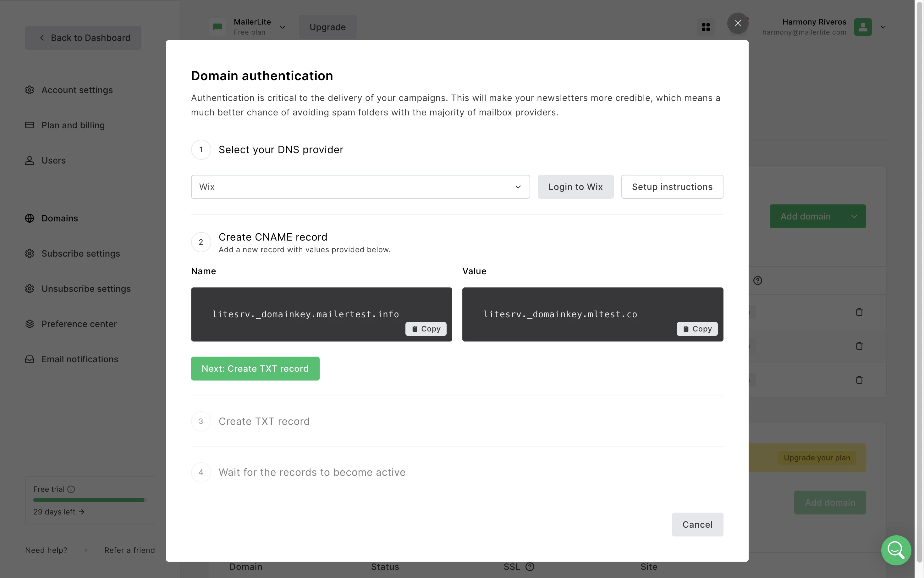Copy the CNAME record value
924x578 pixels.
pyautogui.click(x=697, y=329)
